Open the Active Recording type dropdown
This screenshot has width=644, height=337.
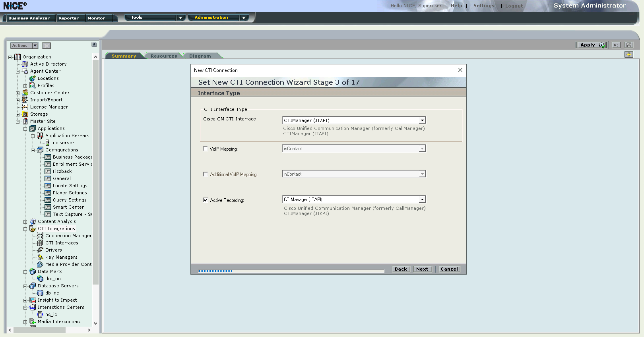click(422, 199)
